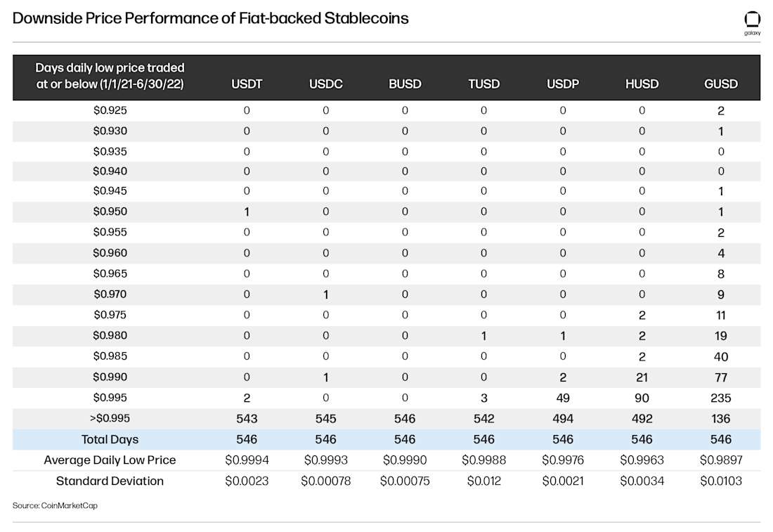The image size is (773, 532).
Task: Click the $0.965 row label
Action: pos(110,273)
